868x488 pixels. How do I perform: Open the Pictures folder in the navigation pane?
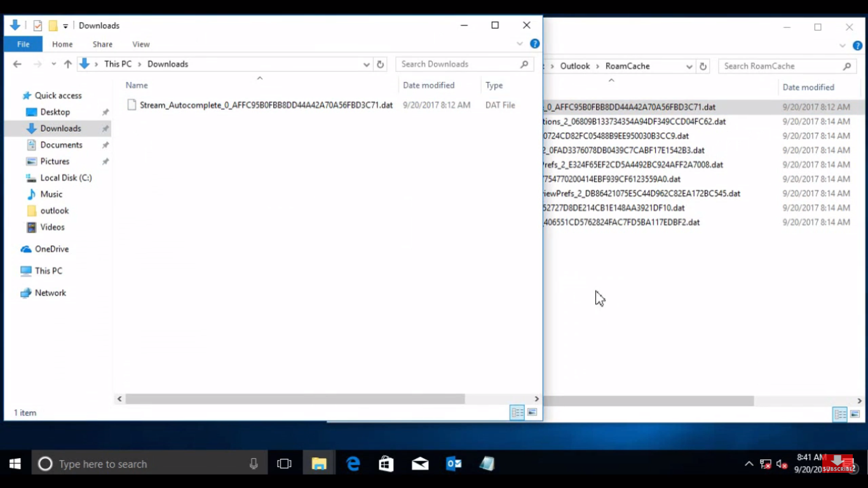(55, 161)
